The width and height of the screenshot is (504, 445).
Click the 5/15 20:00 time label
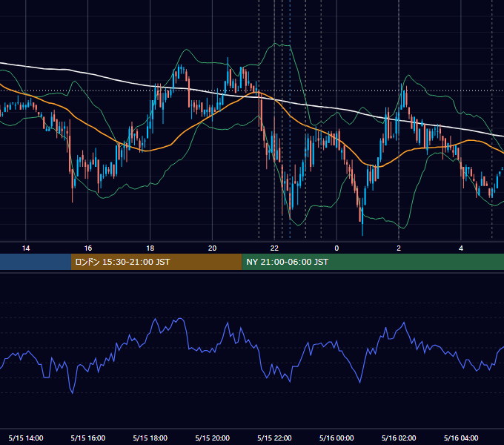[212, 438]
